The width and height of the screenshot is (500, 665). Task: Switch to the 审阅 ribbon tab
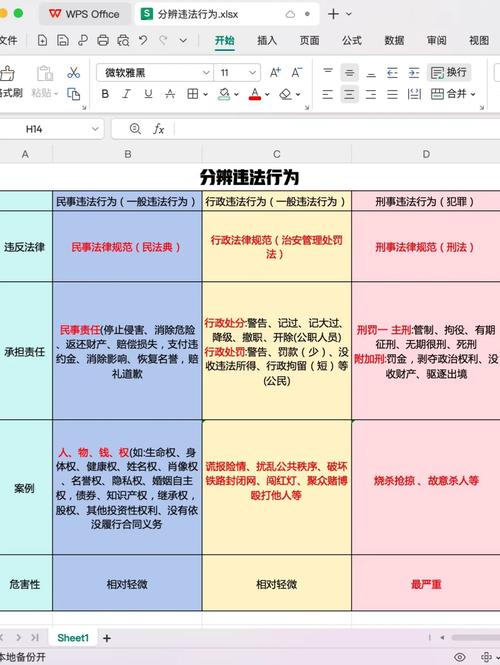point(436,41)
